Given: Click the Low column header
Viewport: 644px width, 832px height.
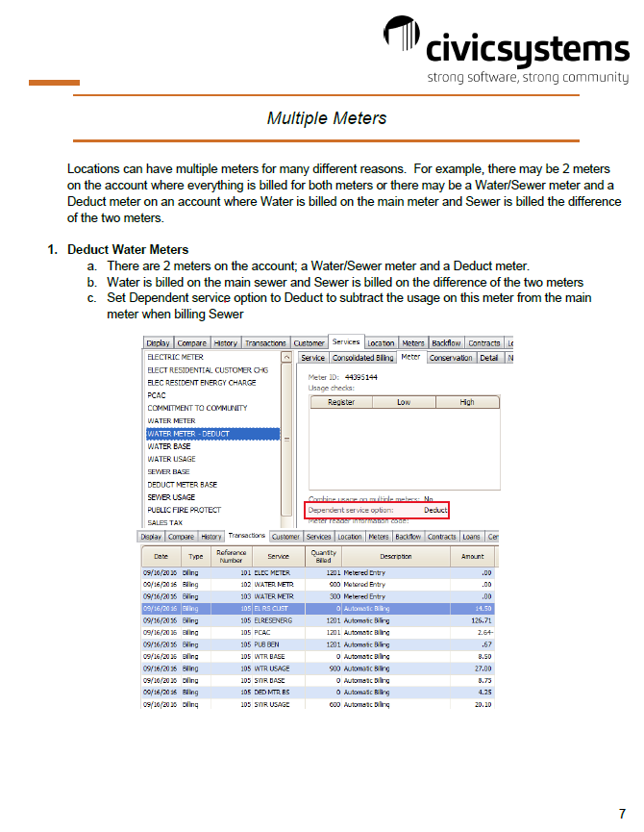Looking at the screenshot, I should pos(404,402).
